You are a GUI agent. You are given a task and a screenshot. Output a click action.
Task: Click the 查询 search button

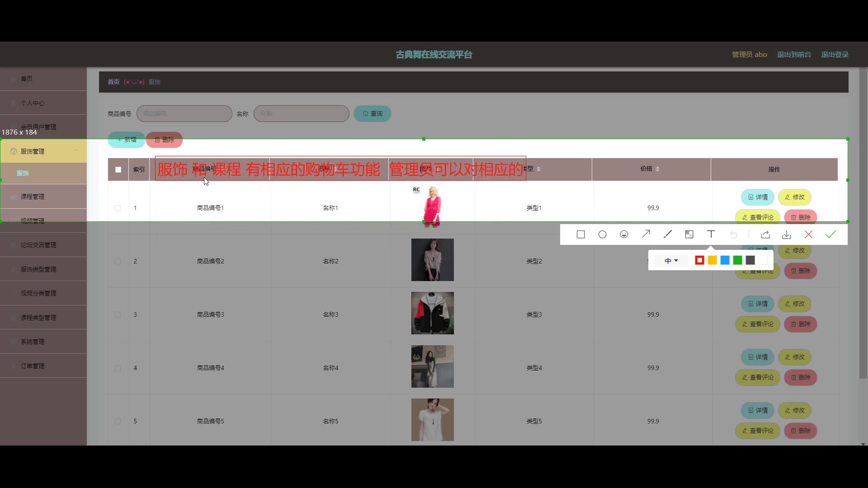(373, 113)
